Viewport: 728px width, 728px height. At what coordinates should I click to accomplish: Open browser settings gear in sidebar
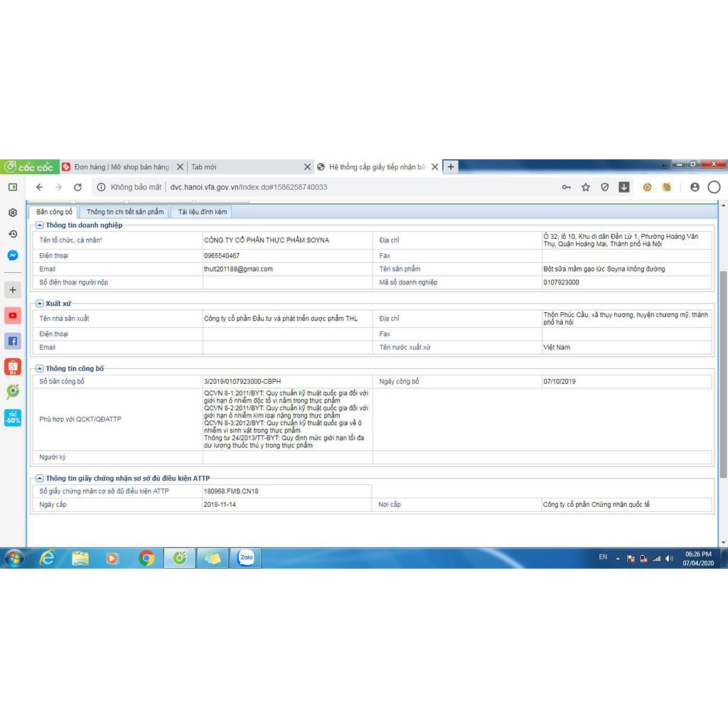click(x=13, y=213)
